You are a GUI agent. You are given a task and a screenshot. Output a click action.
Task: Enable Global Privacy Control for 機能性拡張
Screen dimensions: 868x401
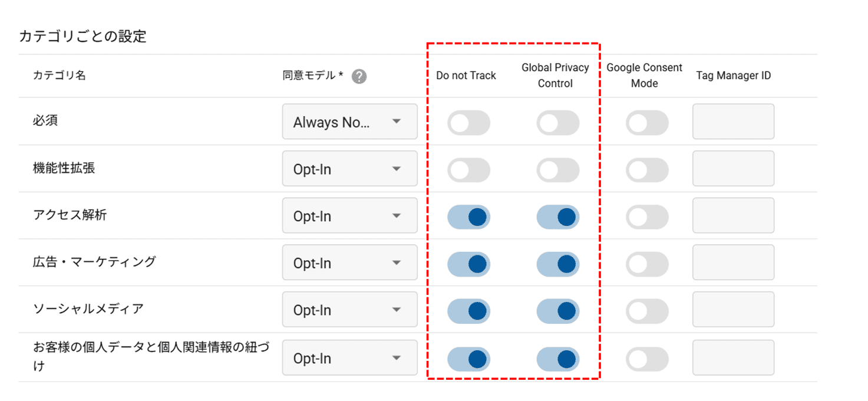point(557,169)
